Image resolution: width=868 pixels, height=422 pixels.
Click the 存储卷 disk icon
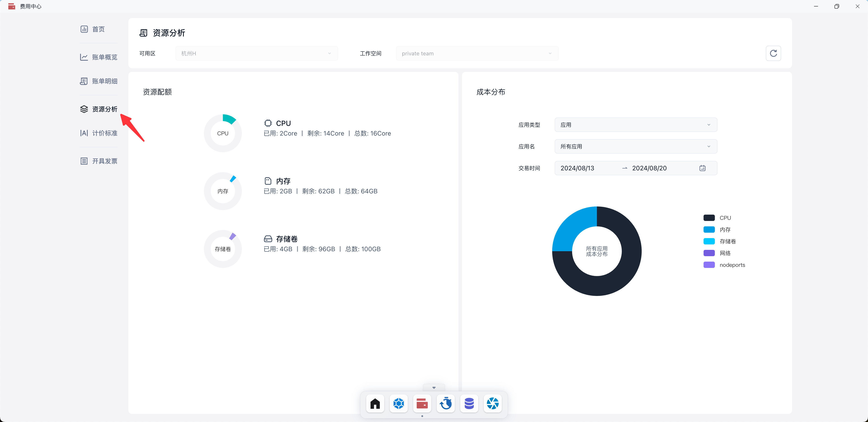click(268, 239)
